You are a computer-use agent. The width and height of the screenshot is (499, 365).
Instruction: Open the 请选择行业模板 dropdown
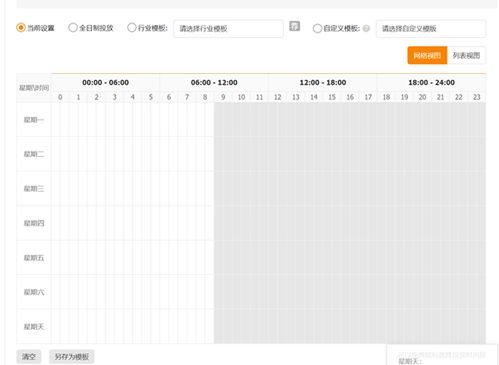coord(228,29)
